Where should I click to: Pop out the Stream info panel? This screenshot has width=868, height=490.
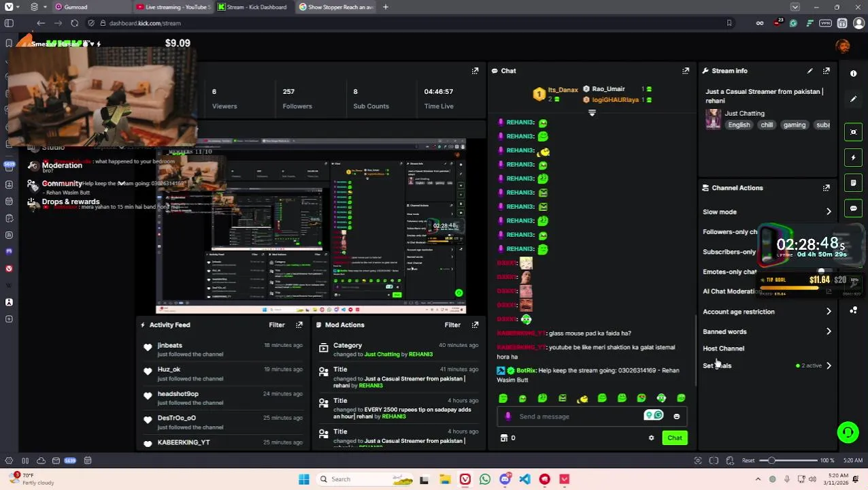[827, 71]
